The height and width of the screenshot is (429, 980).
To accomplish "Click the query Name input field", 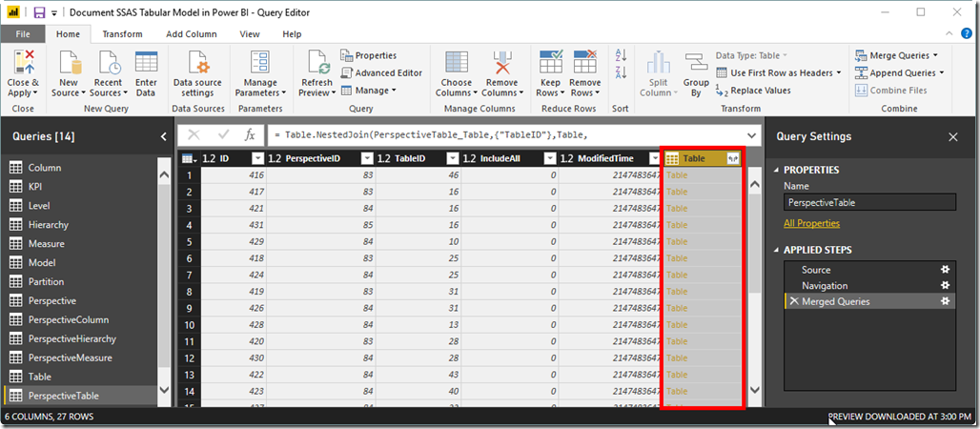I will click(869, 203).
